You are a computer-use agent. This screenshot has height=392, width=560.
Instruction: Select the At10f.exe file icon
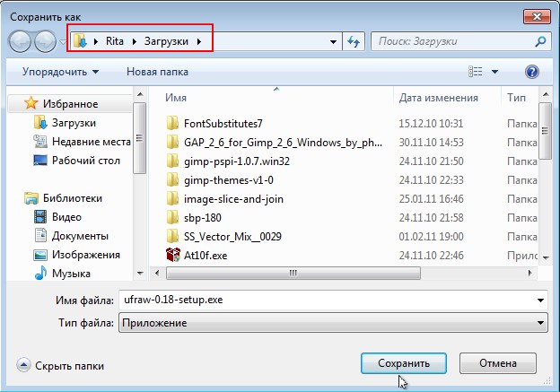(x=174, y=255)
